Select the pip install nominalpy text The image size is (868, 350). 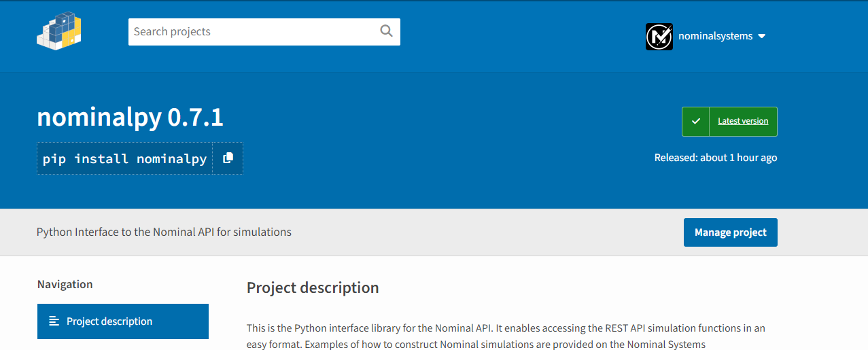point(124,159)
